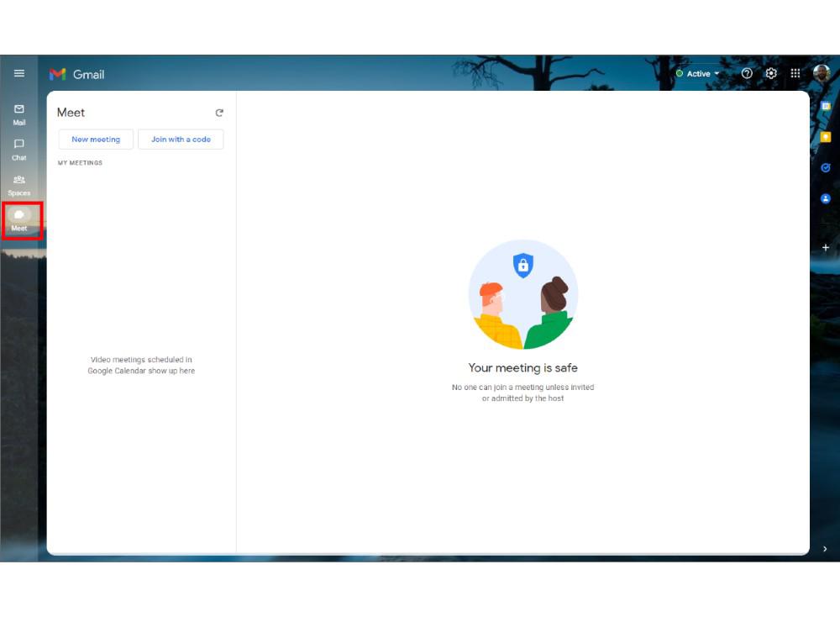840x617 pixels.
Task: Collapse the side panel chevron arrow
Action: (x=825, y=549)
